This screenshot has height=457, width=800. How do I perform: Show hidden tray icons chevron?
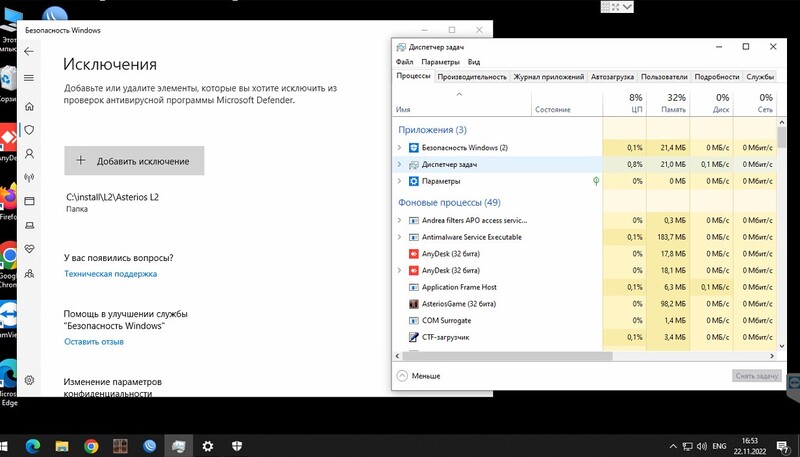tap(673, 447)
